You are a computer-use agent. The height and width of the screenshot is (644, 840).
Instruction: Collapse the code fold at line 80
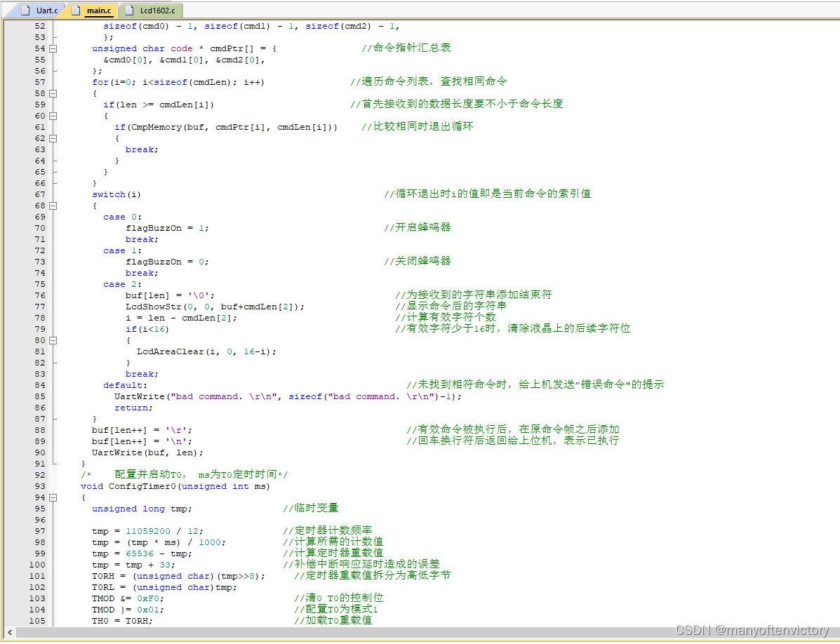click(x=53, y=340)
